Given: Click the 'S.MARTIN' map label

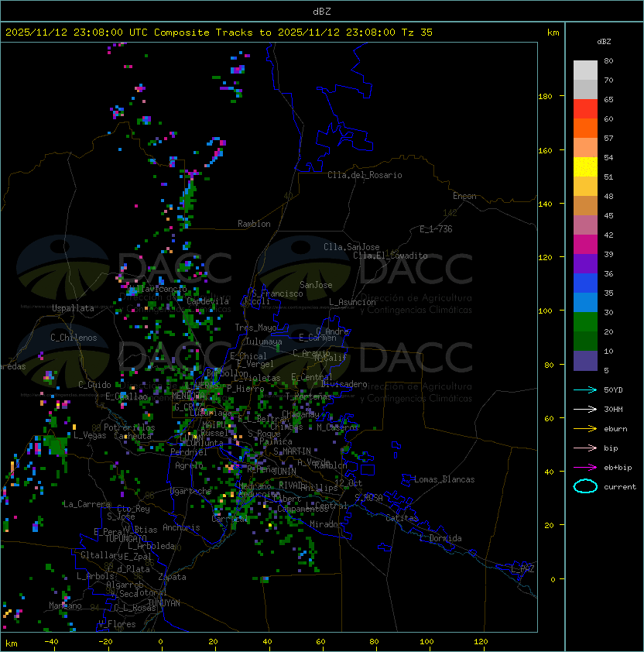Looking at the screenshot, I should (292, 451).
